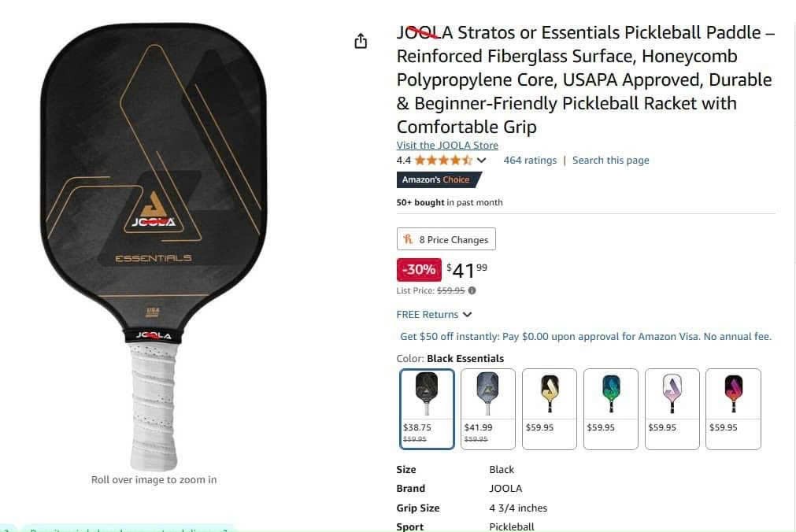Click the List Price info icon

click(x=472, y=290)
